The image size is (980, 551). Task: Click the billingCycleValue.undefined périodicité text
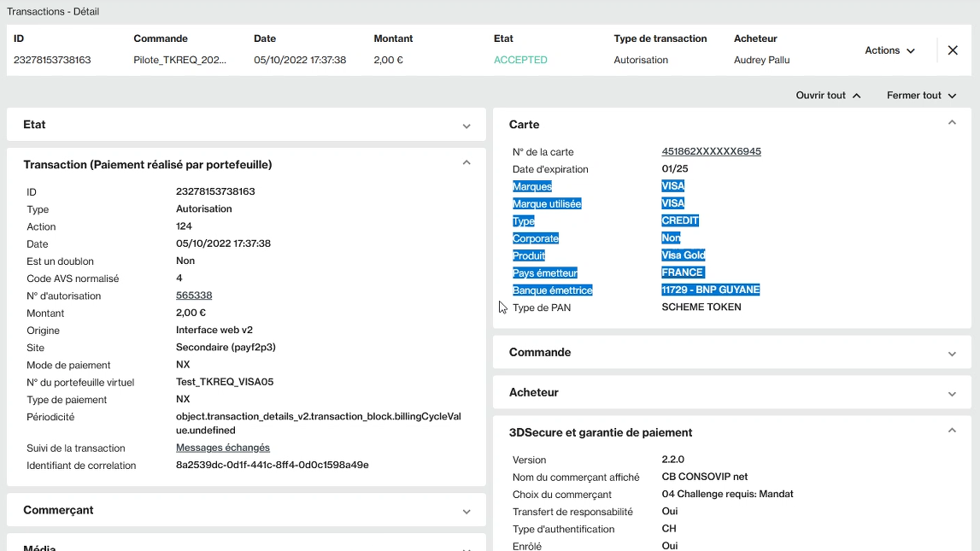318,424
